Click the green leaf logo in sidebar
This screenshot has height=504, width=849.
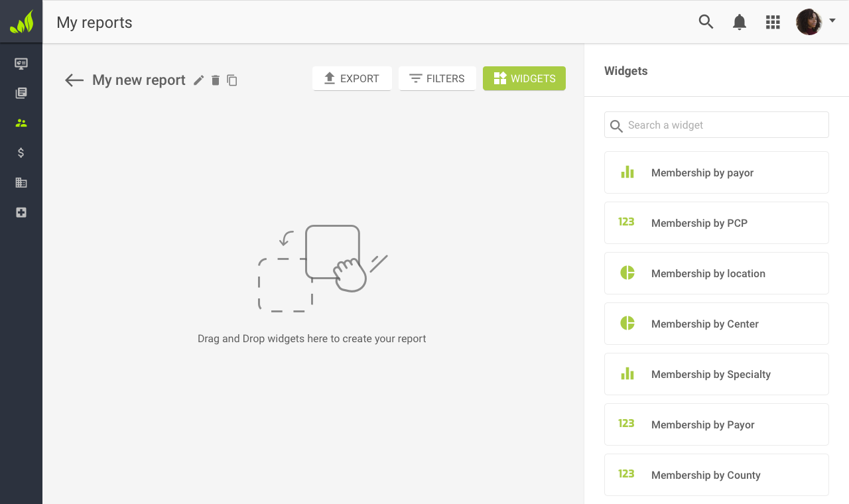click(21, 22)
